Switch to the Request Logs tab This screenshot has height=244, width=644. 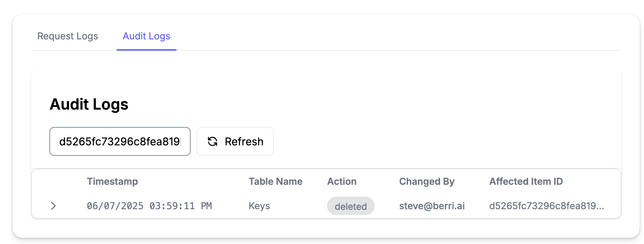point(67,36)
